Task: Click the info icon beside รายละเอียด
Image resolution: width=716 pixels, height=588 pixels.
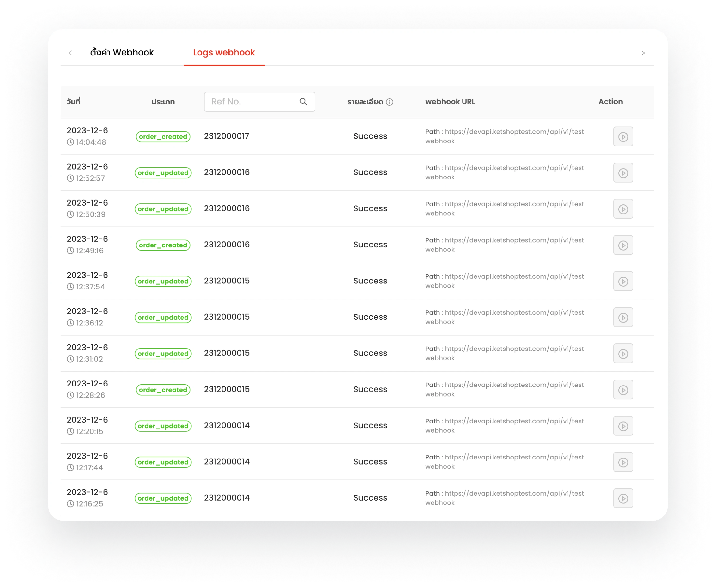Action: click(x=390, y=102)
